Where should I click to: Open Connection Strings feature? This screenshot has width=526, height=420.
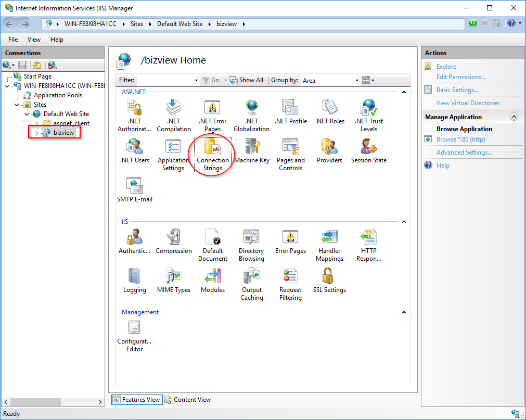click(213, 155)
